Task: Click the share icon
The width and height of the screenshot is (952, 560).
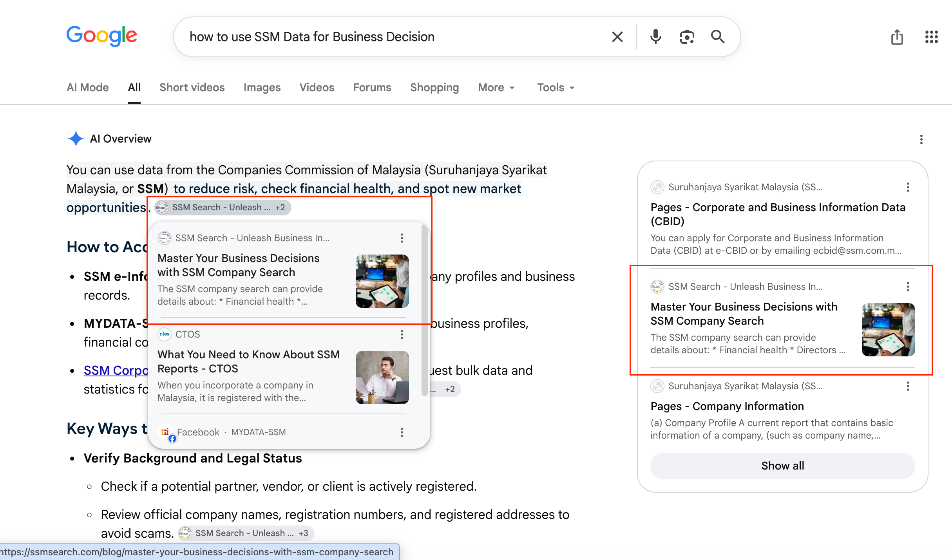Action: coord(897,37)
